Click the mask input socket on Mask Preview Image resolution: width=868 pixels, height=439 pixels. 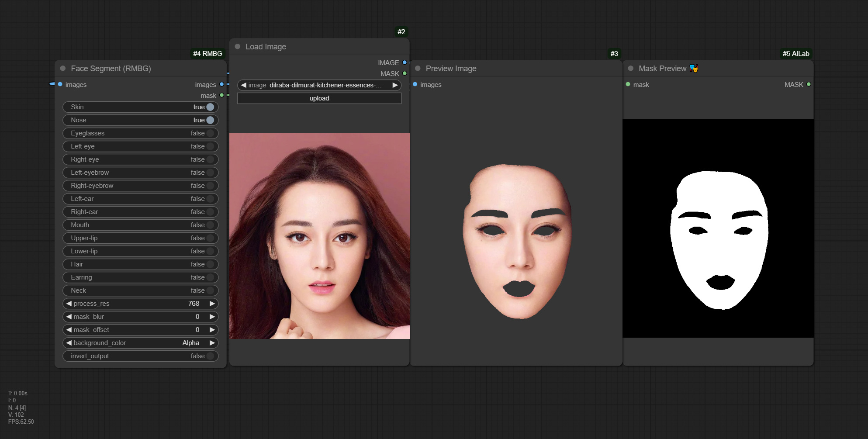click(628, 84)
